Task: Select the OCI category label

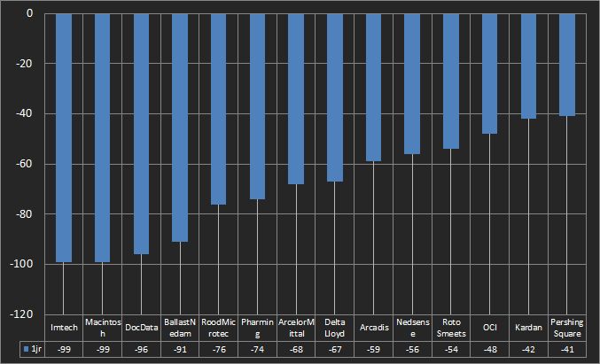Action: coord(490,328)
